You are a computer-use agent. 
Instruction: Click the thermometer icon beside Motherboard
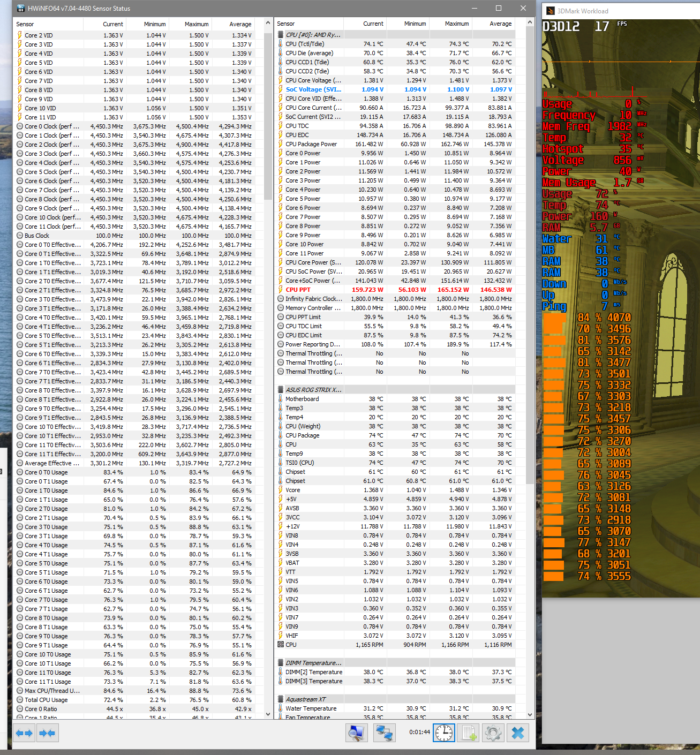(x=281, y=399)
